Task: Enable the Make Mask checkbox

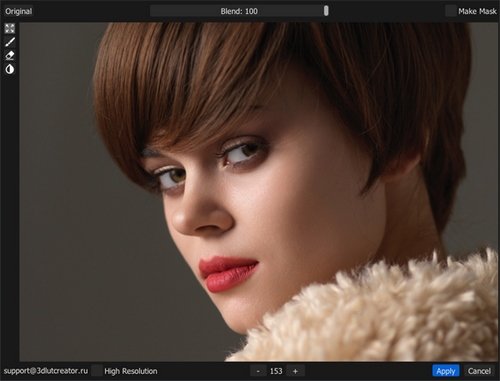Action: tap(451, 11)
